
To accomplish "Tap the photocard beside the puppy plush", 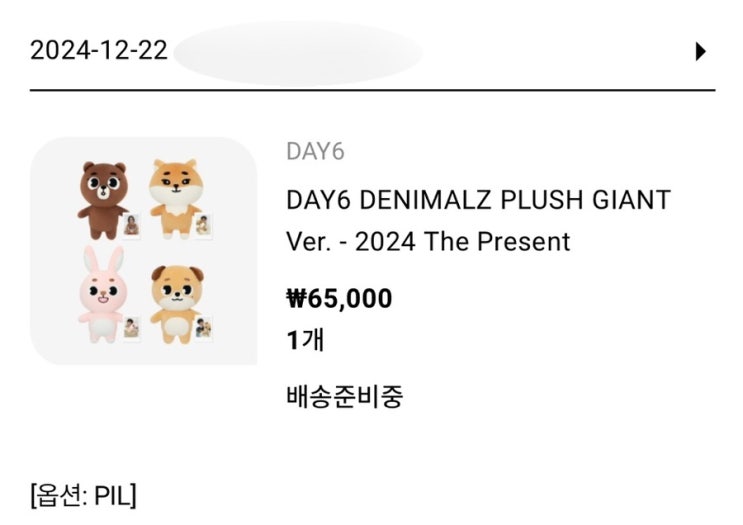I will [203, 328].
